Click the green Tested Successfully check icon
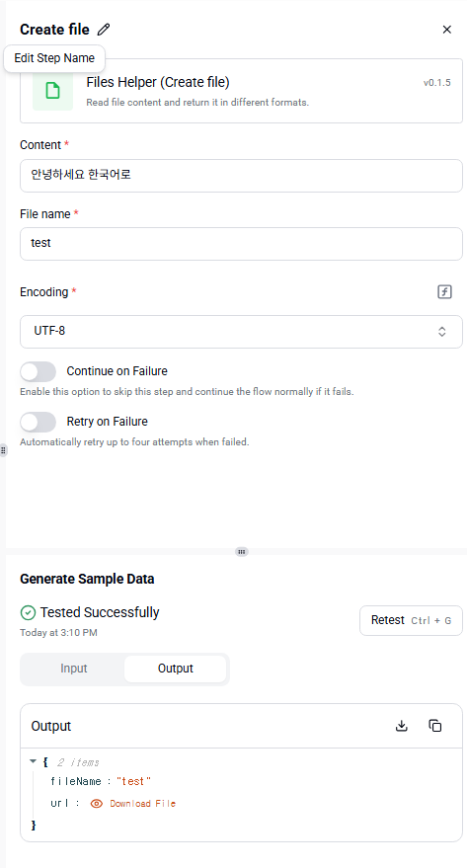This screenshot has height=868, width=467. point(28,613)
